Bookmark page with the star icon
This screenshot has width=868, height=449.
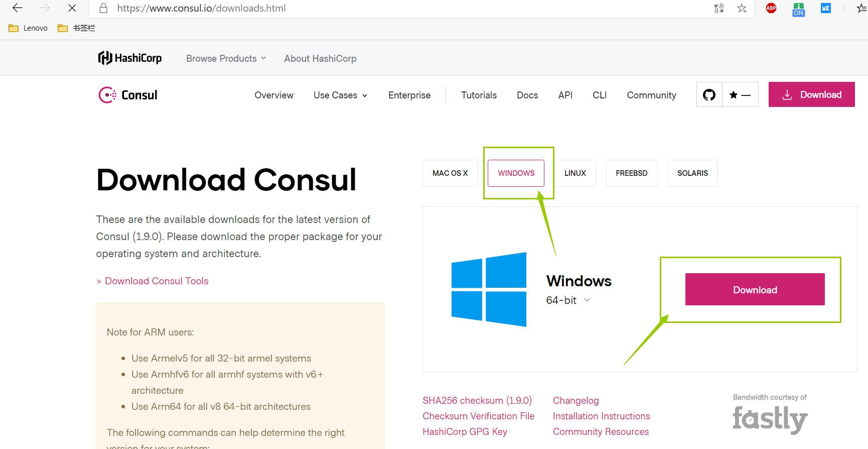click(742, 8)
